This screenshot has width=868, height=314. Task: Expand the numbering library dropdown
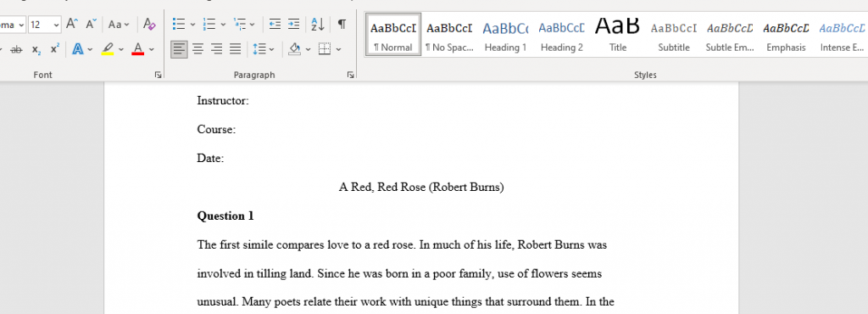223,25
